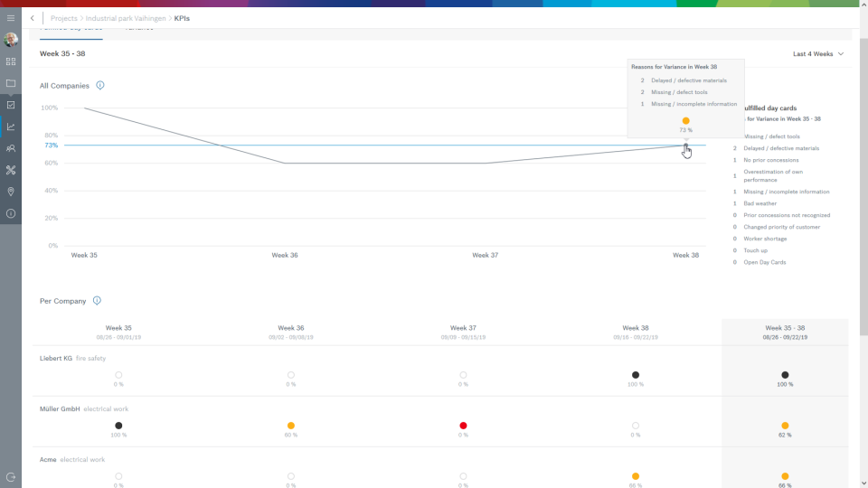The width and height of the screenshot is (868, 488).
Task: Open the Last 4 Weeks dropdown
Action: (818, 53)
